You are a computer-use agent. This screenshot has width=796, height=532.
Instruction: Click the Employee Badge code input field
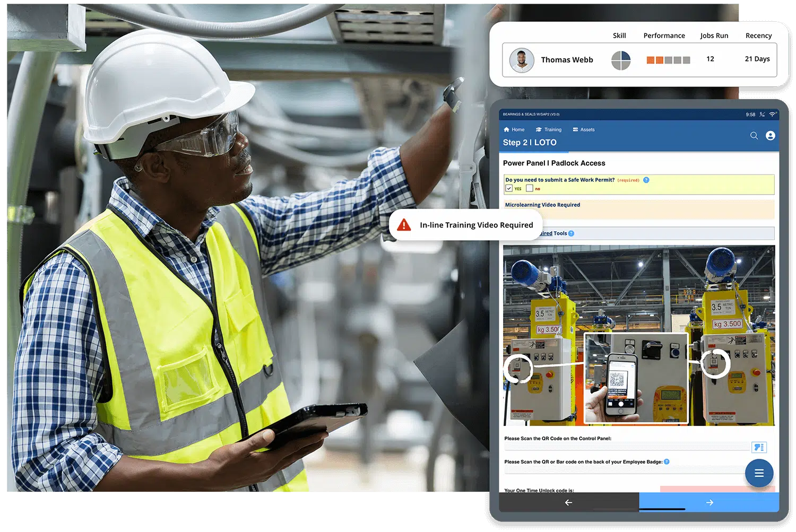[x=625, y=470]
